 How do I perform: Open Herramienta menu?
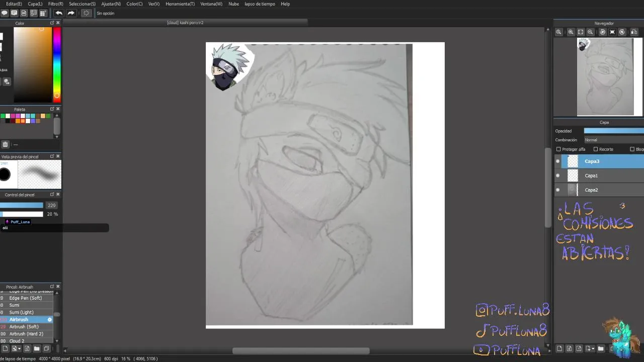(180, 4)
